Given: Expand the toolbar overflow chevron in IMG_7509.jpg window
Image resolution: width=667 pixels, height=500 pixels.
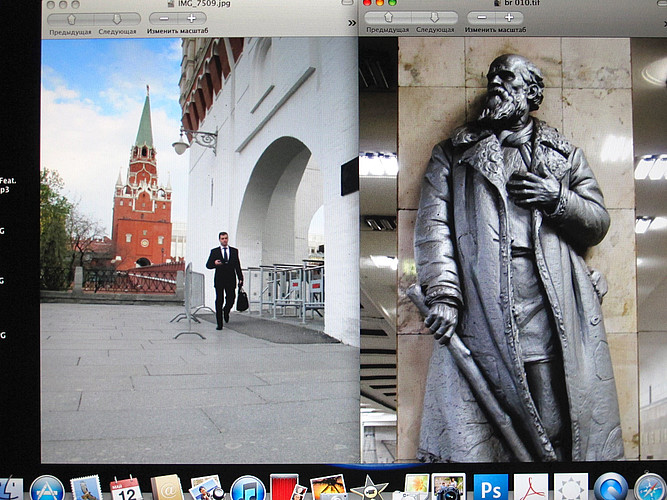Looking at the screenshot, I should tap(352, 23).
